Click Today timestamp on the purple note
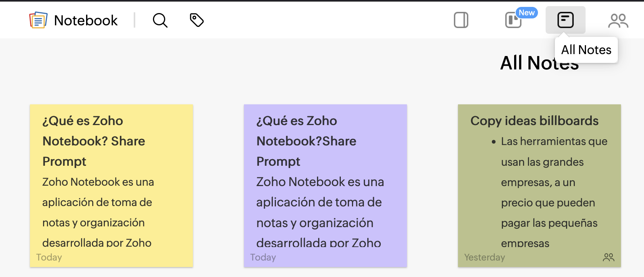The height and width of the screenshot is (277, 644). click(263, 257)
